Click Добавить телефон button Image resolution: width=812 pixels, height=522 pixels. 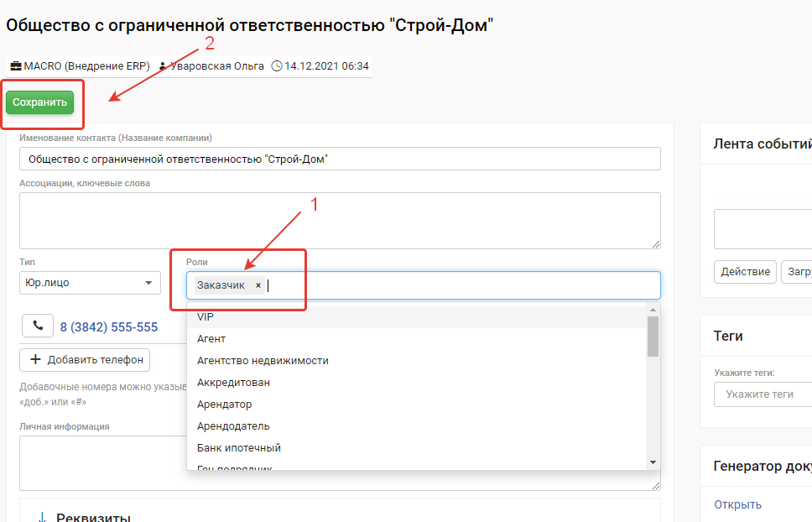(85, 360)
